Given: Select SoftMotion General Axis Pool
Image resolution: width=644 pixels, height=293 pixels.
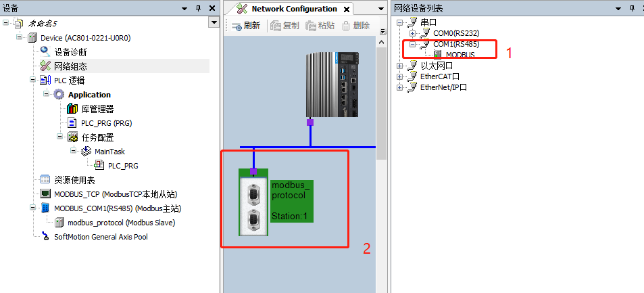Looking at the screenshot, I should (101, 237).
